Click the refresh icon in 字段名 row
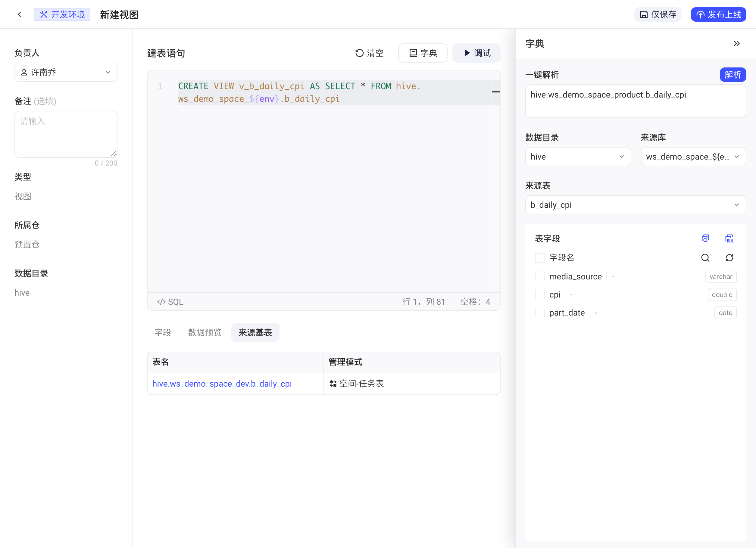This screenshot has height=548, width=756. [x=729, y=258]
